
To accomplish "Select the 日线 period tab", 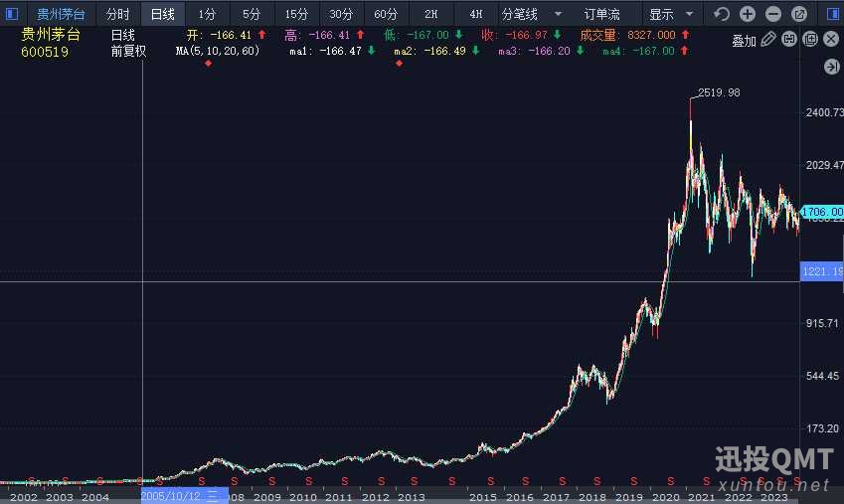I will 163,14.
